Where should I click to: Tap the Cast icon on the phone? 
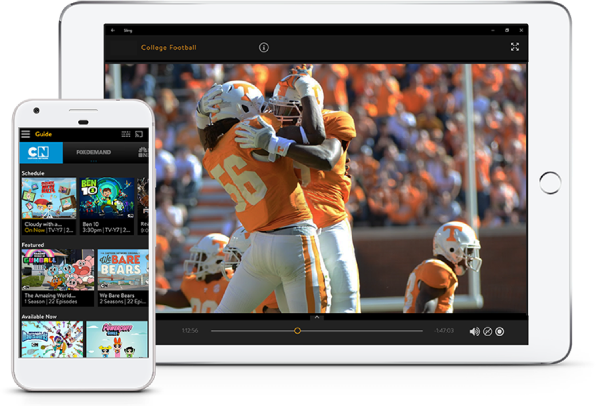click(139, 134)
